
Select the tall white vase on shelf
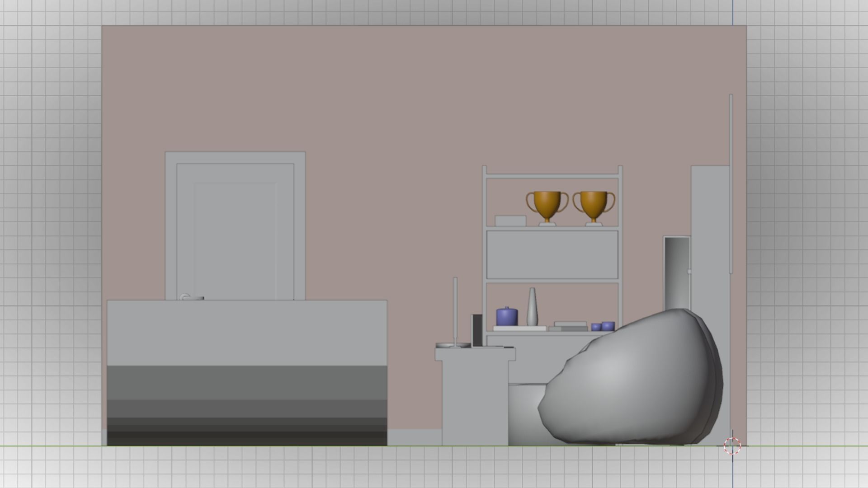532,306
